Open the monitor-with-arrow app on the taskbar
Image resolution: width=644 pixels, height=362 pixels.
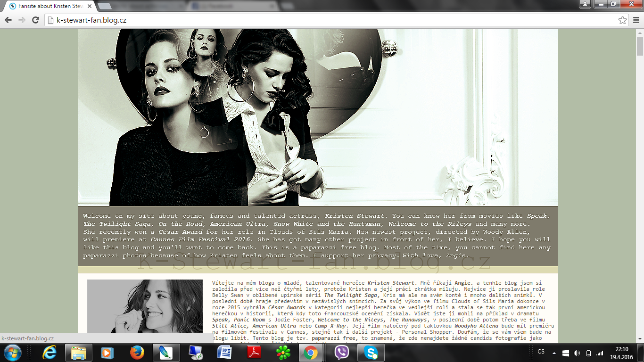coord(195,353)
